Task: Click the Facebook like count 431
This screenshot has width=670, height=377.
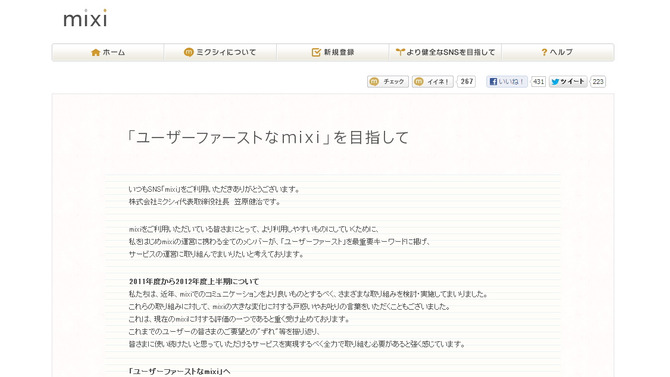Action: (538, 82)
